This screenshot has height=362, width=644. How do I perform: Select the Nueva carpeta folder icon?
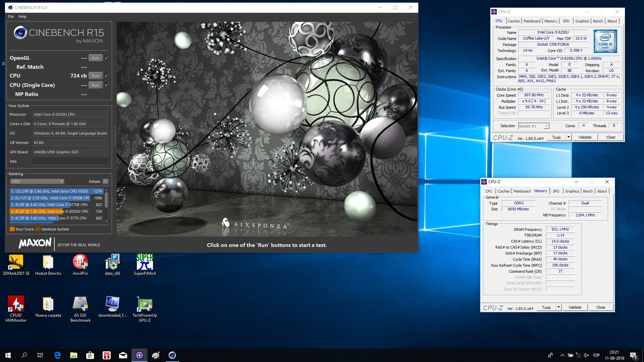48,307
